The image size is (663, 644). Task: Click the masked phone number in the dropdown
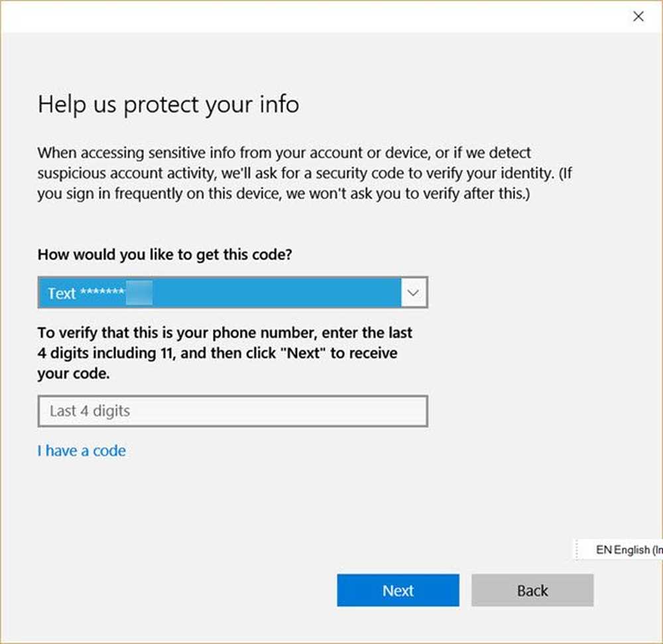tap(116, 293)
